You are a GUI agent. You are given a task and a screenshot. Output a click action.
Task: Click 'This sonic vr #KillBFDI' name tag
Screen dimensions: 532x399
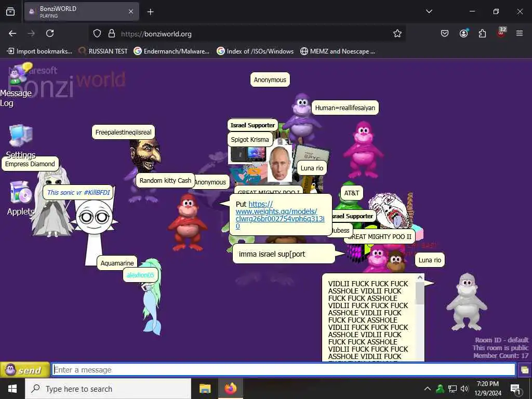(x=78, y=193)
